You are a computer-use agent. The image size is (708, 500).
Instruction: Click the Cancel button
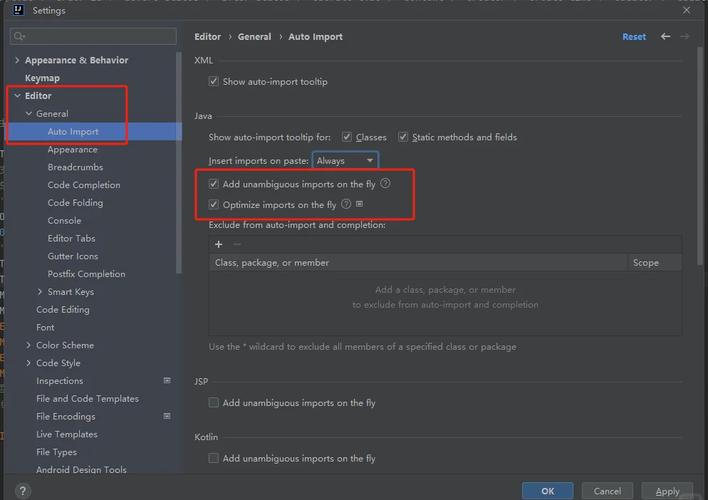click(607, 491)
